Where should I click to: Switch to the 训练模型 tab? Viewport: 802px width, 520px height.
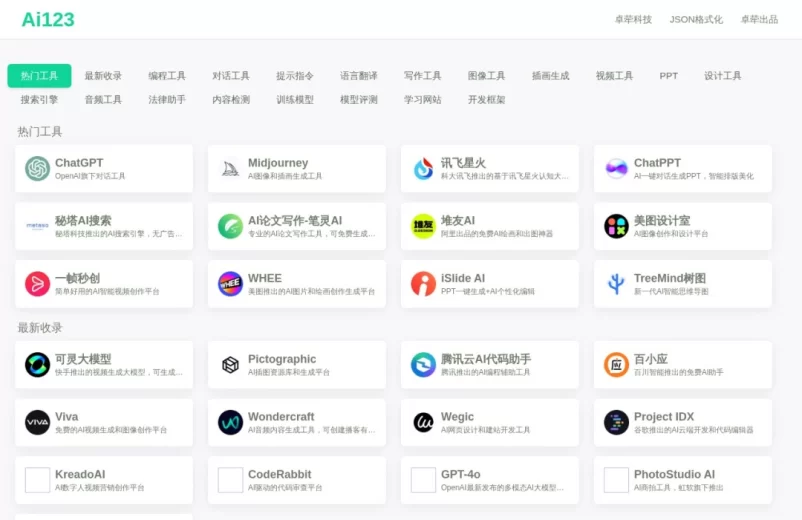point(295,100)
